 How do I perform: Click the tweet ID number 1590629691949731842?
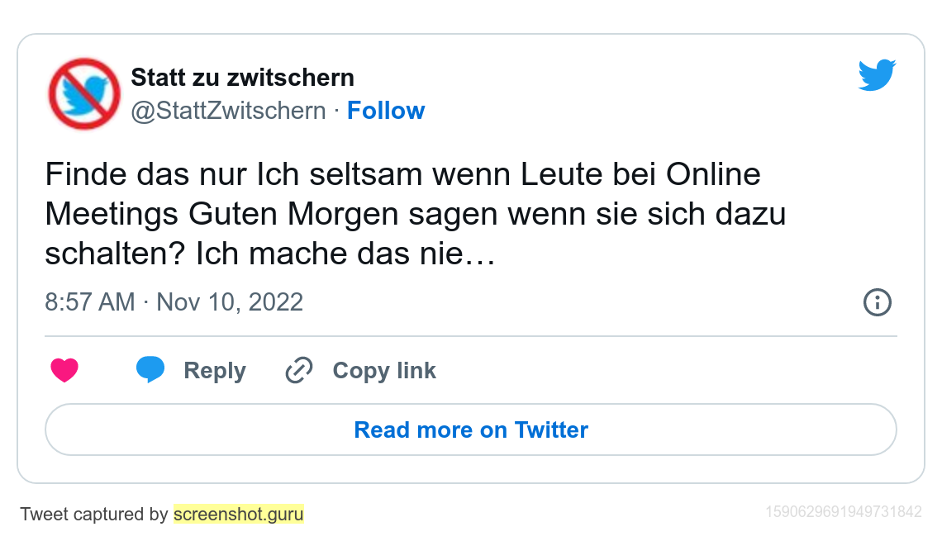tap(843, 512)
